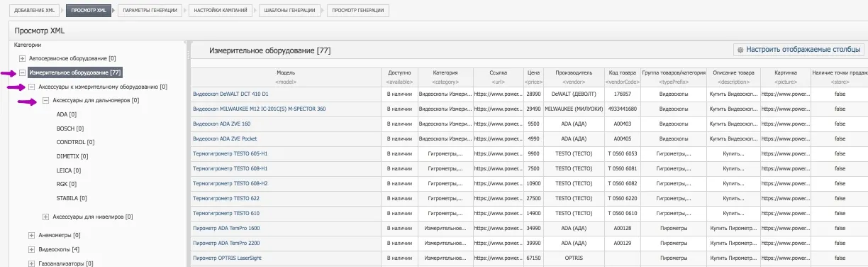Click the Ссылка column header
The width and height of the screenshot is (868, 267).
tap(499, 77)
